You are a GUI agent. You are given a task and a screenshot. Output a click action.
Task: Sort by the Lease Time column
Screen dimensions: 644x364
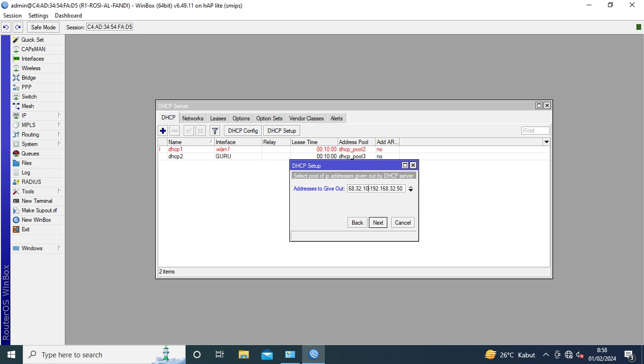tap(314, 142)
